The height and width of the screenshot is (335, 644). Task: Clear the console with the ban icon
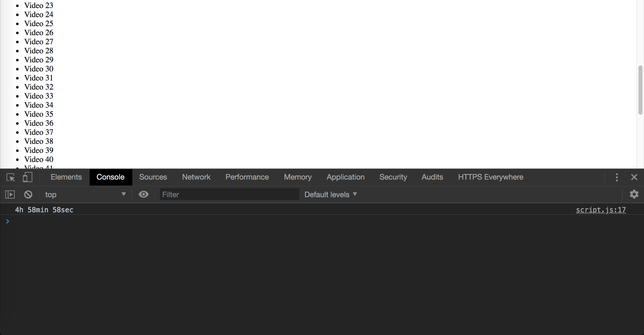click(28, 194)
